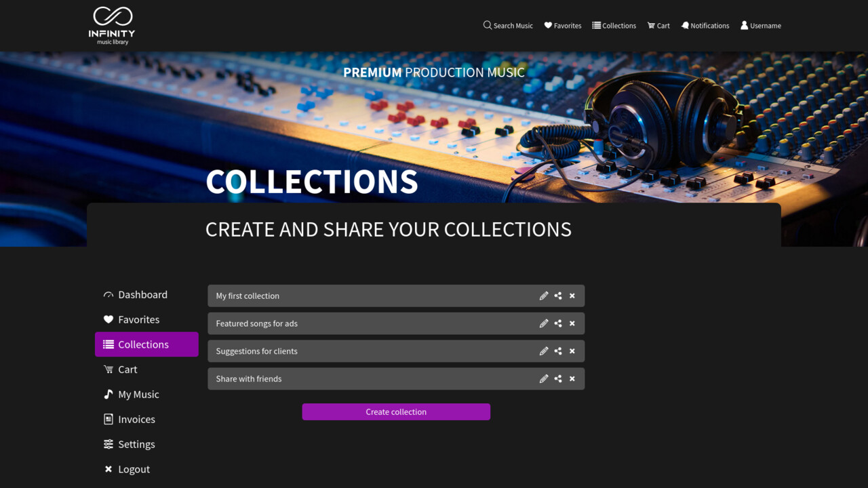Click the Settings sliders icon
Image resolution: width=868 pixels, height=488 pixels.
[108, 444]
